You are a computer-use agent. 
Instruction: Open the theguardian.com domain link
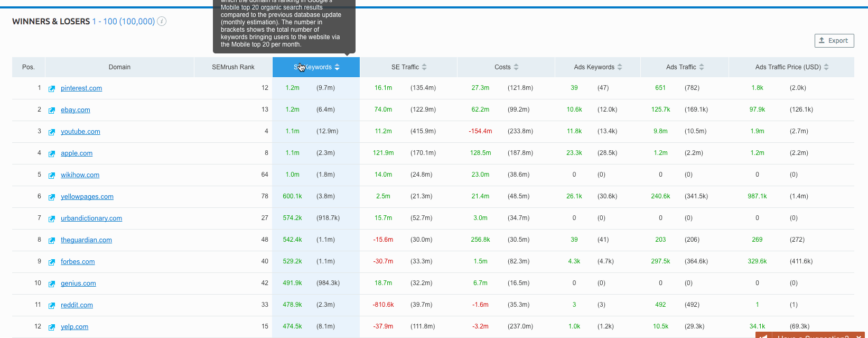tap(86, 240)
